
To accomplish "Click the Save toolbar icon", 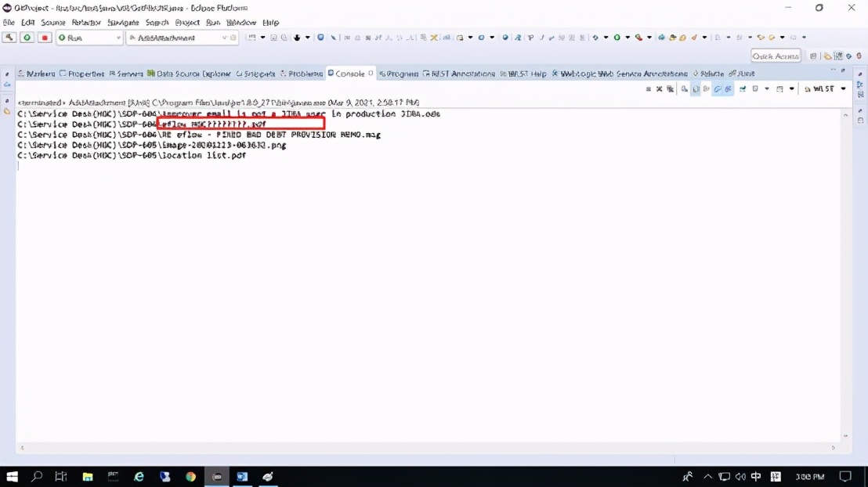I will tap(273, 38).
